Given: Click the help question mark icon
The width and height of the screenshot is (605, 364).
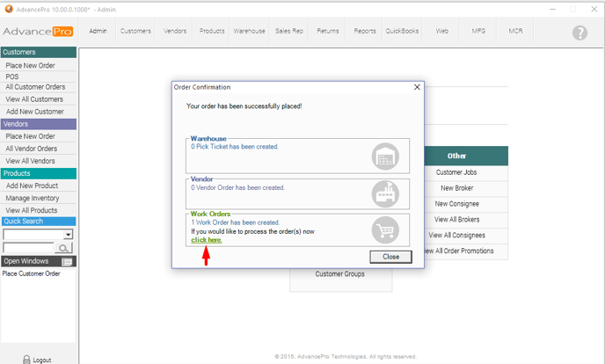Looking at the screenshot, I should 579,33.
